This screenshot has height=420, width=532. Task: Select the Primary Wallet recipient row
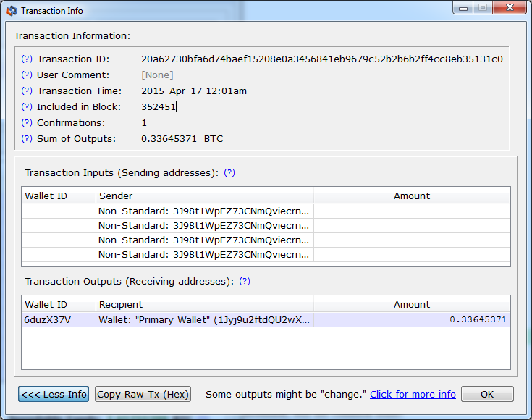pos(266,320)
